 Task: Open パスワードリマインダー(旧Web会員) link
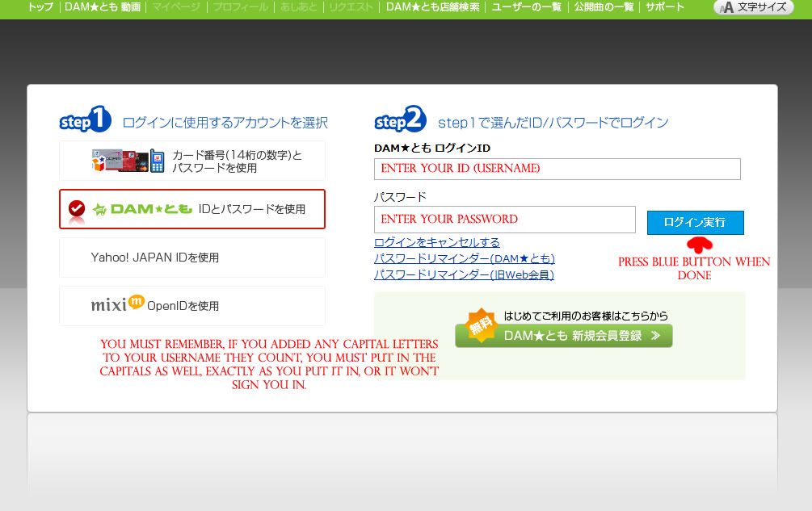click(464, 274)
